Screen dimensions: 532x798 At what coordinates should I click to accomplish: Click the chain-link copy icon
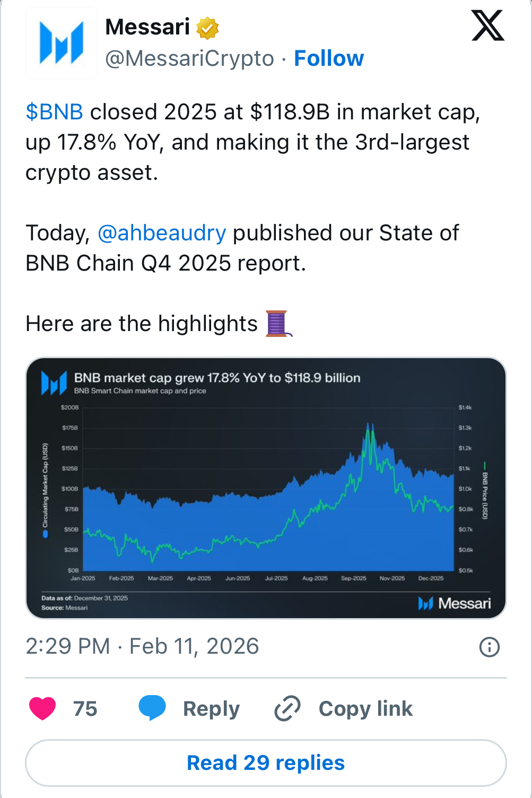[x=287, y=708]
